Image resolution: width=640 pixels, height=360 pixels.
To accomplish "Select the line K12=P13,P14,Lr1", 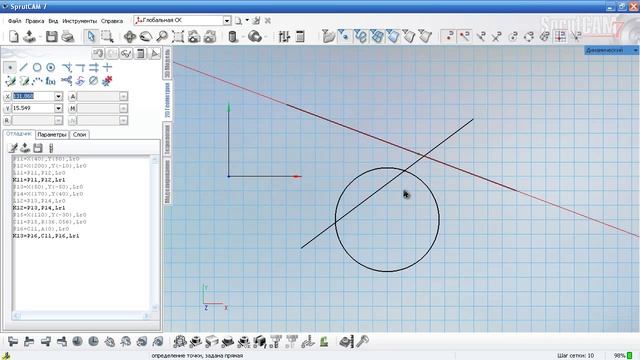I will [39, 208].
